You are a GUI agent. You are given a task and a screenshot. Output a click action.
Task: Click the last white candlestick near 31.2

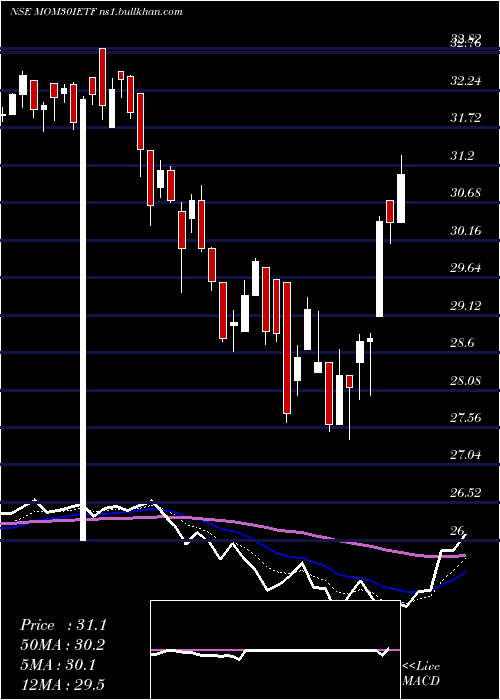click(x=401, y=198)
